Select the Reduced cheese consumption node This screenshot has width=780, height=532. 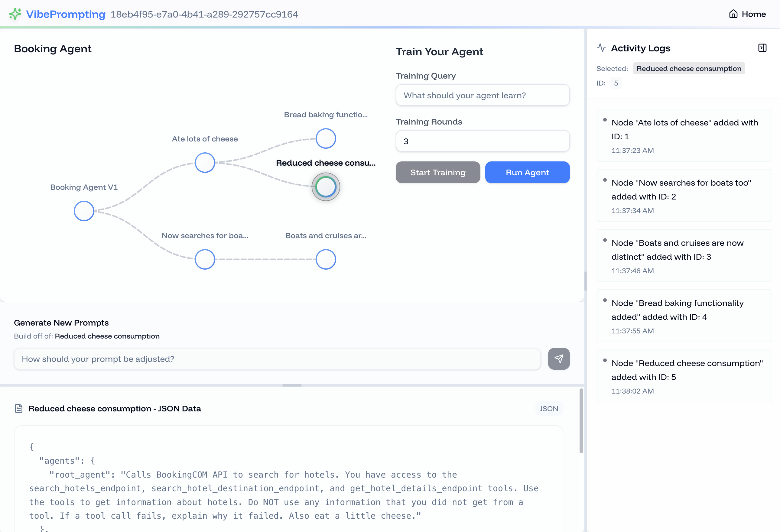(x=326, y=187)
